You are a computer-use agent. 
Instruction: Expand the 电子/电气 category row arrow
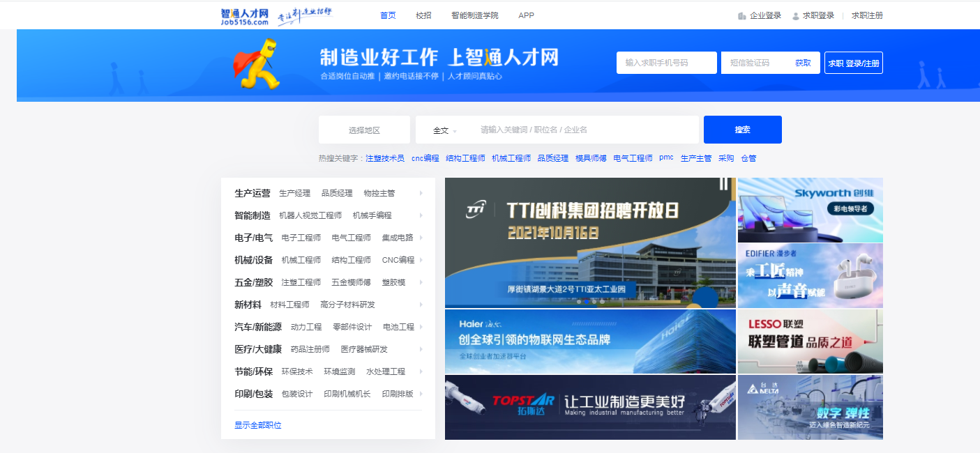[x=421, y=238]
